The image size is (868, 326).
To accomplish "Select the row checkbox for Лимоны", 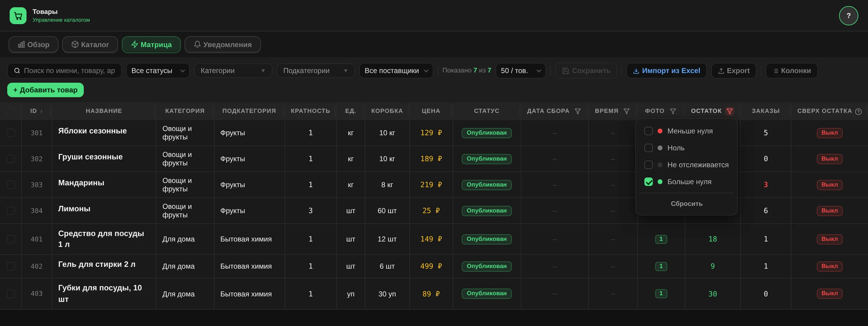I will pyautogui.click(x=11, y=211).
